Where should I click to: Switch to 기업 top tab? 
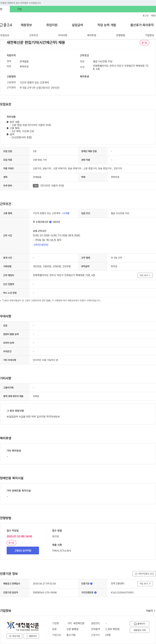click(19, 9)
